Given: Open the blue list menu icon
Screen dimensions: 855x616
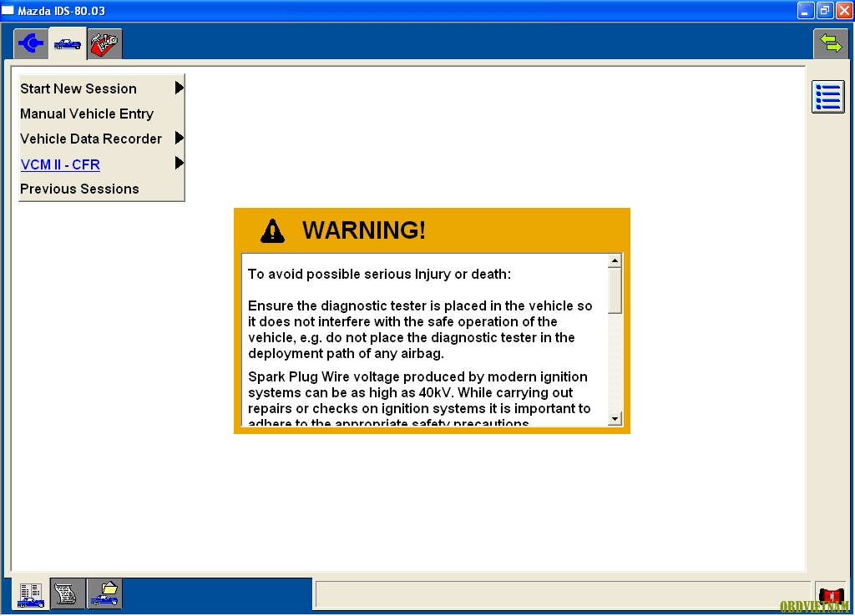Looking at the screenshot, I should [x=827, y=97].
